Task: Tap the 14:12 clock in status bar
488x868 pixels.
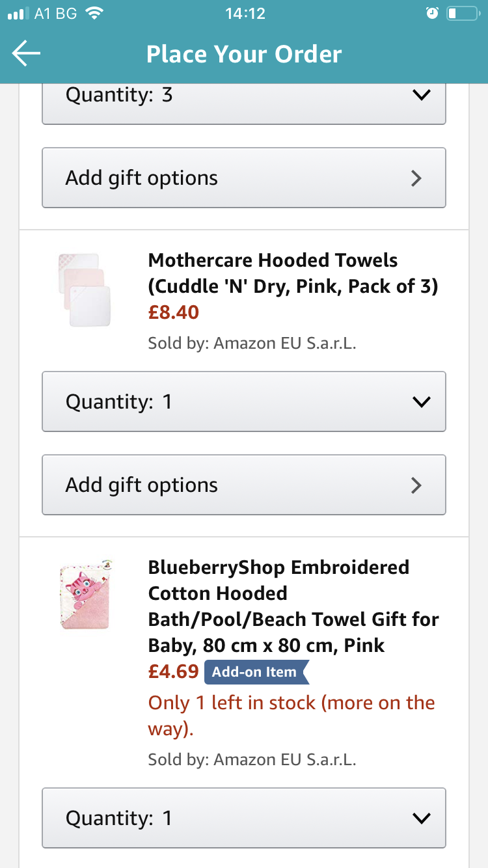Action: pos(245,14)
